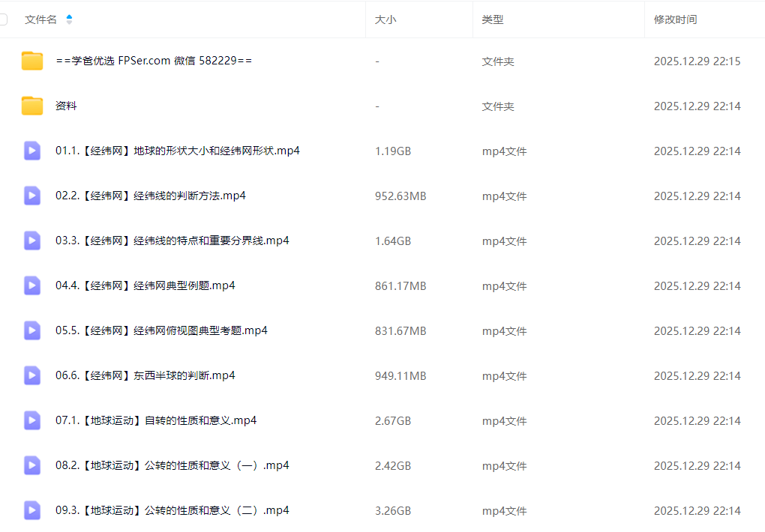Screen dimensions: 765x532
Task: Click the ascending sort arrow beside 文件名
Action: pos(68,16)
